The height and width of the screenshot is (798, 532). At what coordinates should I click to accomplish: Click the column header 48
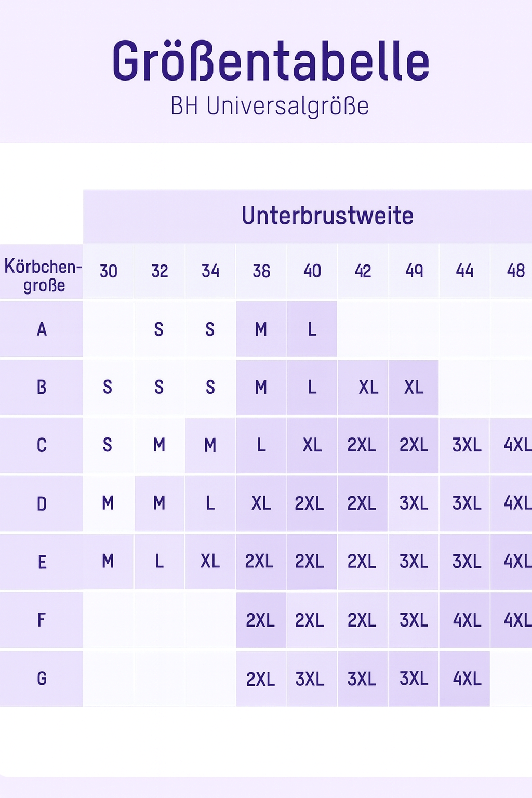tap(515, 271)
